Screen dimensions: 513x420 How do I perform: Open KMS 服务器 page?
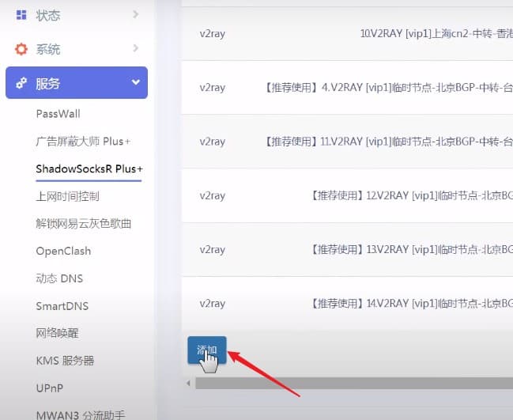tap(65, 361)
